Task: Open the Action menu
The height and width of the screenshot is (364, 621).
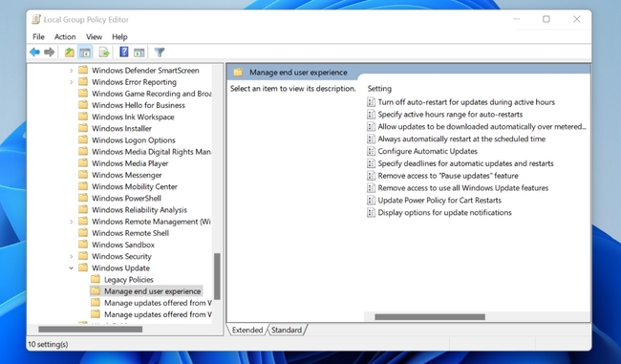Action: pos(65,37)
